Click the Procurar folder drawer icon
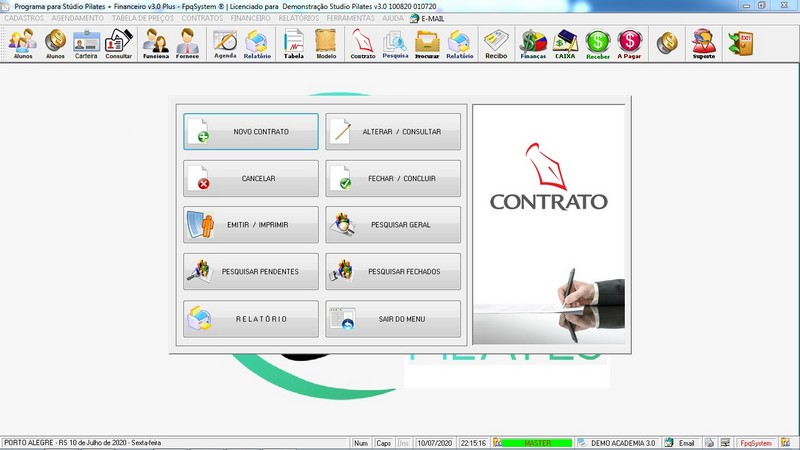The height and width of the screenshot is (450, 800). pyautogui.click(x=427, y=44)
